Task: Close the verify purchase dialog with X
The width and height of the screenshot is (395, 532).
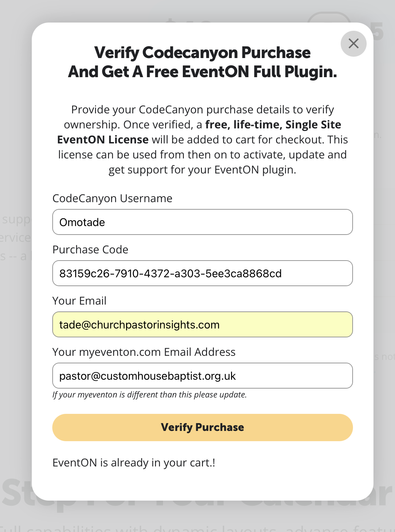Action: point(353,43)
